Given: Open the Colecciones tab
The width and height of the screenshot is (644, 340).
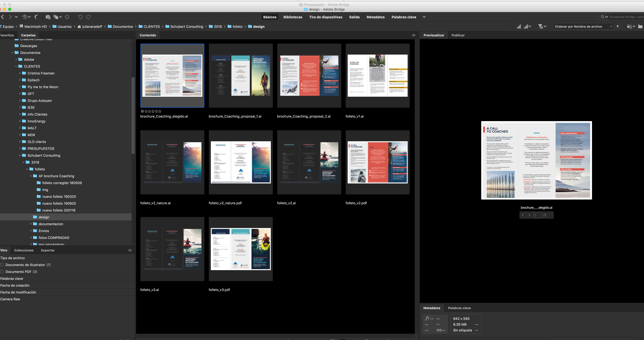Looking at the screenshot, I should [24, 250].
